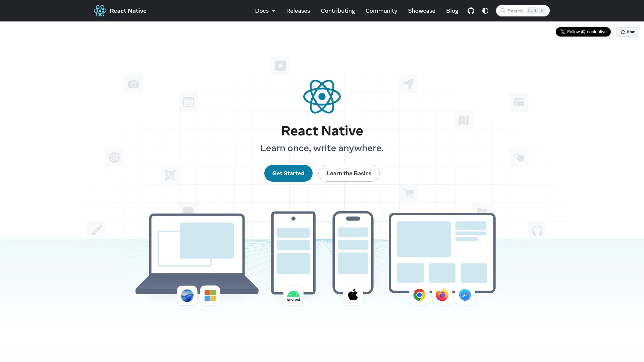Viewport: 644px width, 362px height.
Task: Open the GitHub repository icon
Action: click(471, 11)
